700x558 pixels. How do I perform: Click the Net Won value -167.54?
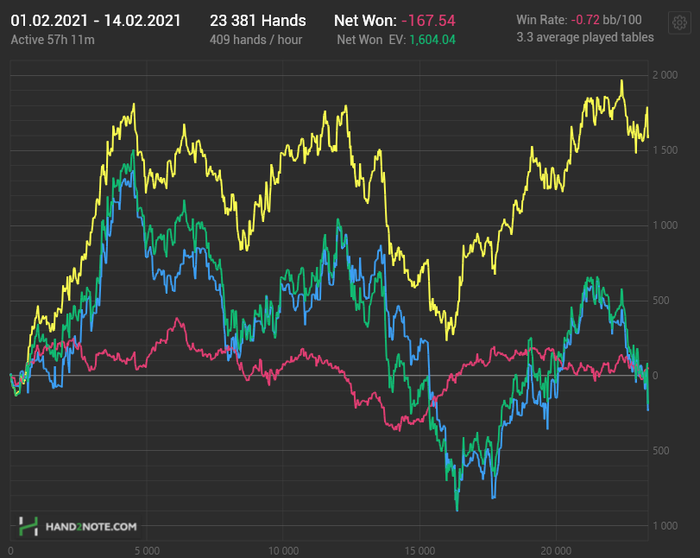(428, 21)
